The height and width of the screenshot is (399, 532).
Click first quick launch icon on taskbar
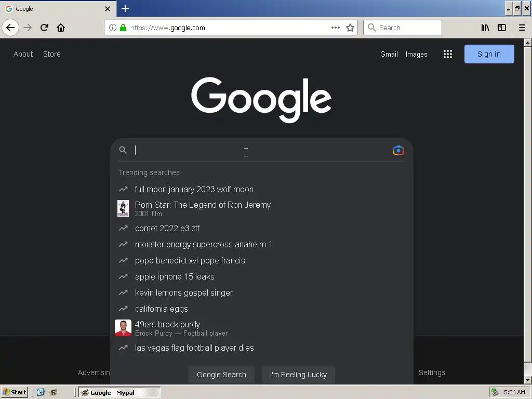(41, 392)
